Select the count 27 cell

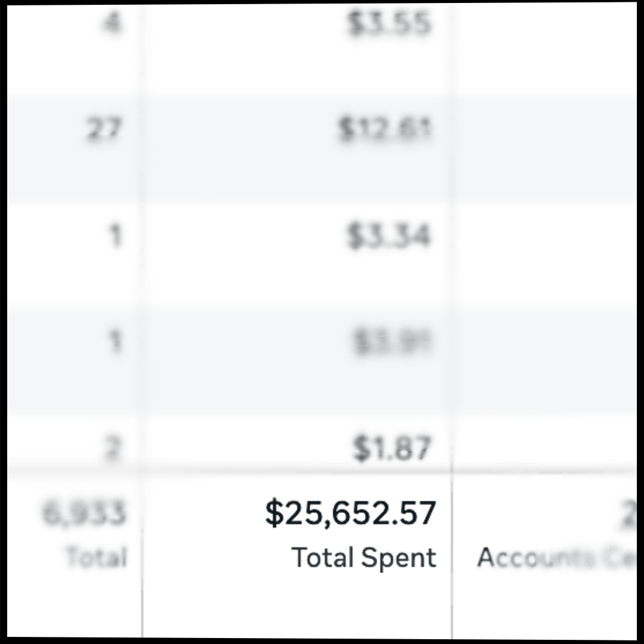point(104,130)
